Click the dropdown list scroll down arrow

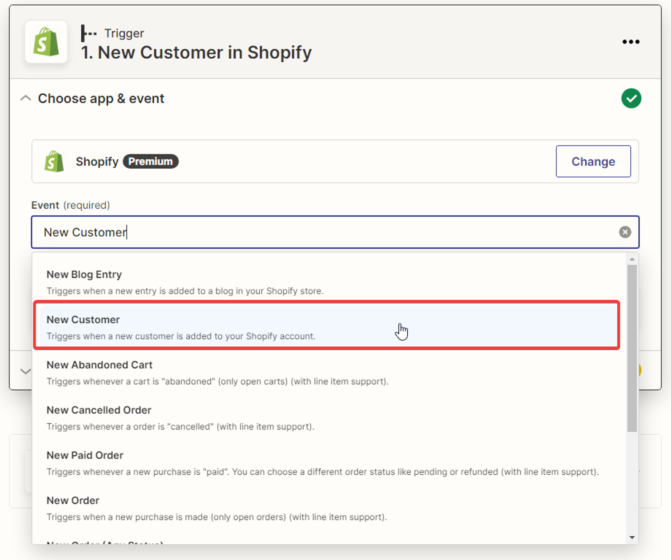pos(632,537)
